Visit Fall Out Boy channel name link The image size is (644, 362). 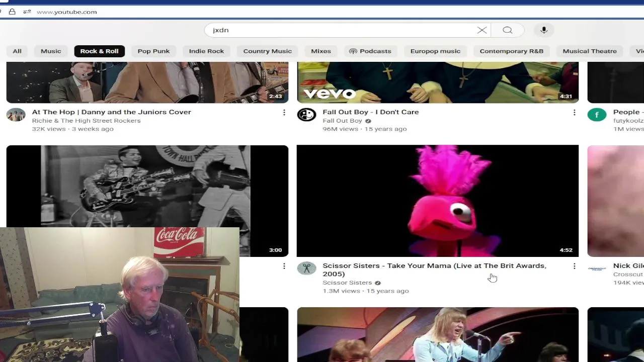tap(342, 121)
